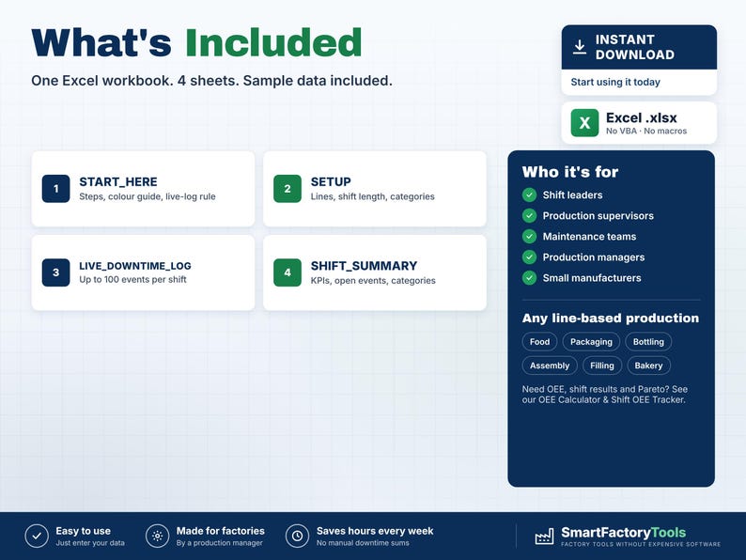
Task: Click the Shift leaders text
Action: (x=572, y=195)
